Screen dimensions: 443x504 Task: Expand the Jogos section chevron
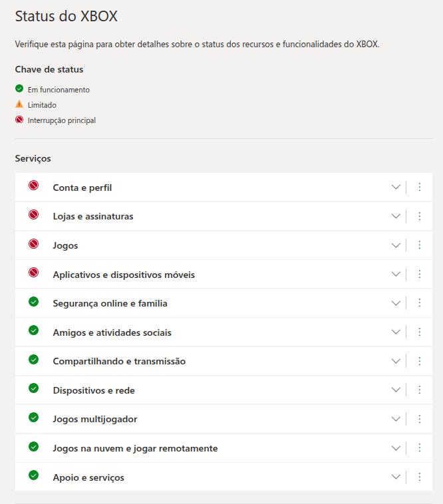tap(396, 245)
